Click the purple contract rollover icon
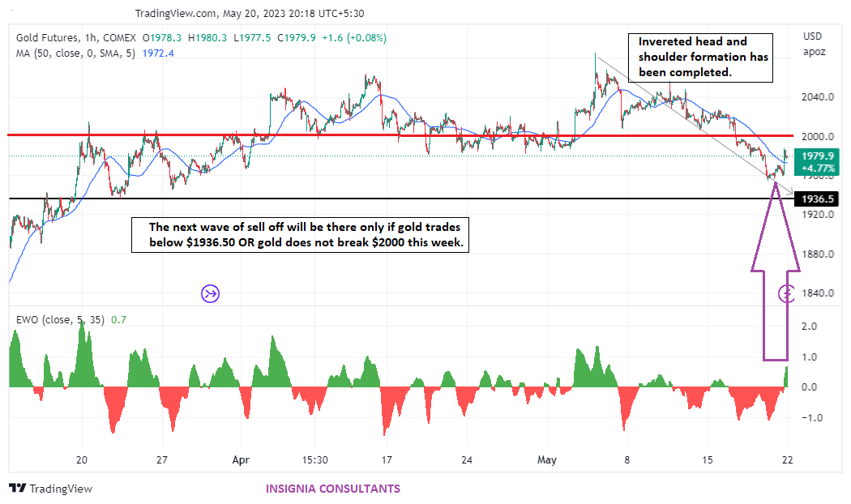This screenshot has height=504, width=851. click(211, 293)
